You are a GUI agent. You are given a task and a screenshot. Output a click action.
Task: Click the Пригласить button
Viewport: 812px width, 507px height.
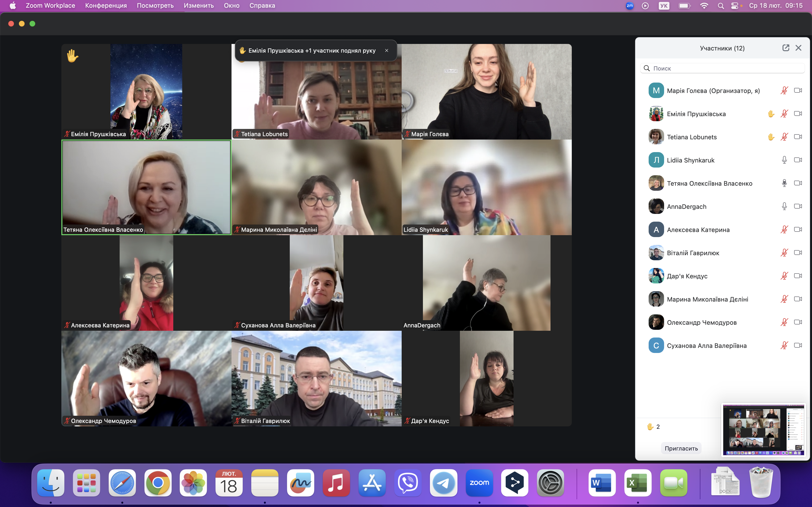681,448
